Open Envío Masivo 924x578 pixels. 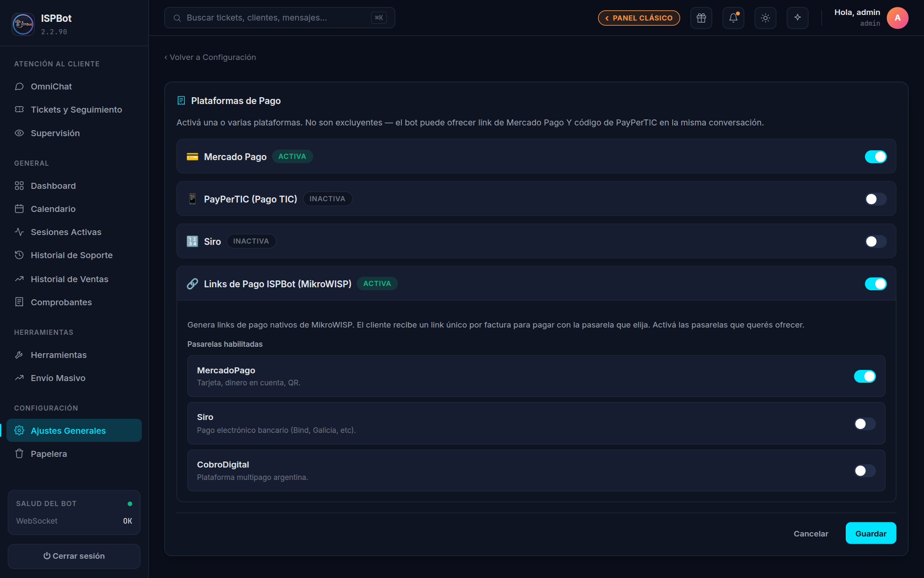(x=74, y=378)
